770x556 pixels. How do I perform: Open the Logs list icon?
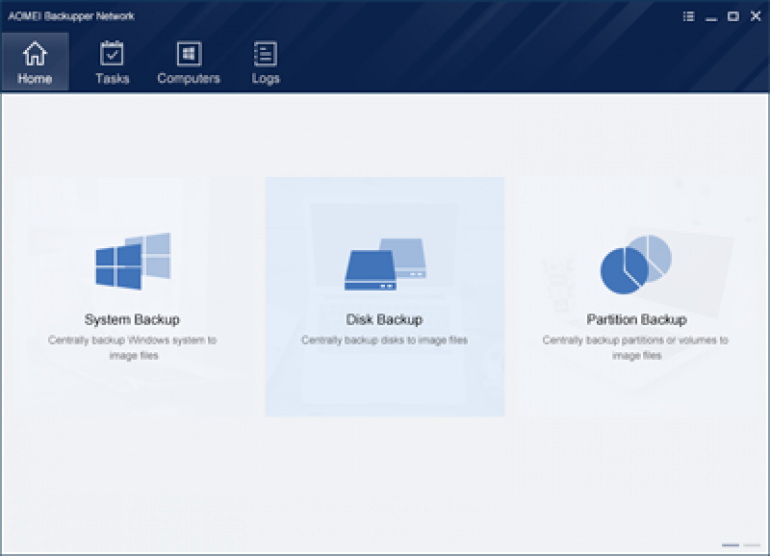click(265, 54)
